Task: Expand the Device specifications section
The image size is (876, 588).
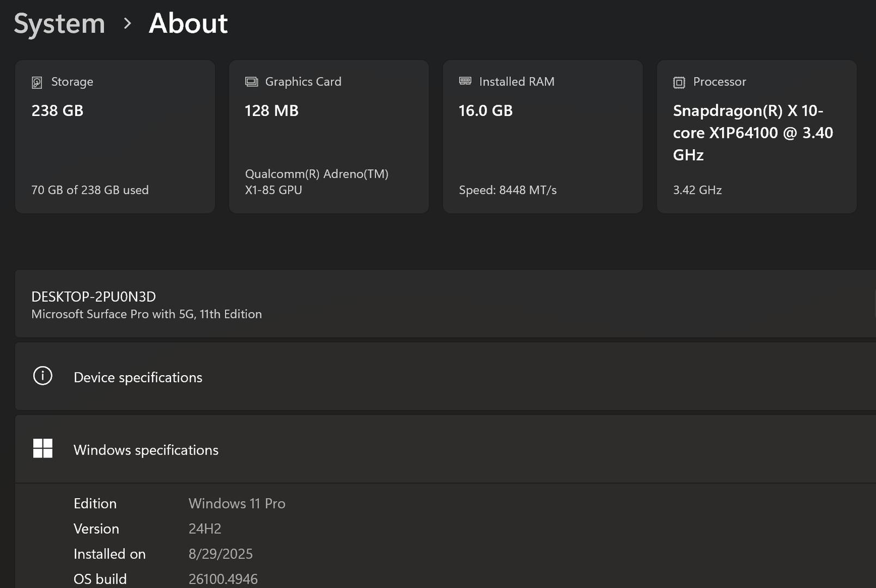Action: pos(446,376)
